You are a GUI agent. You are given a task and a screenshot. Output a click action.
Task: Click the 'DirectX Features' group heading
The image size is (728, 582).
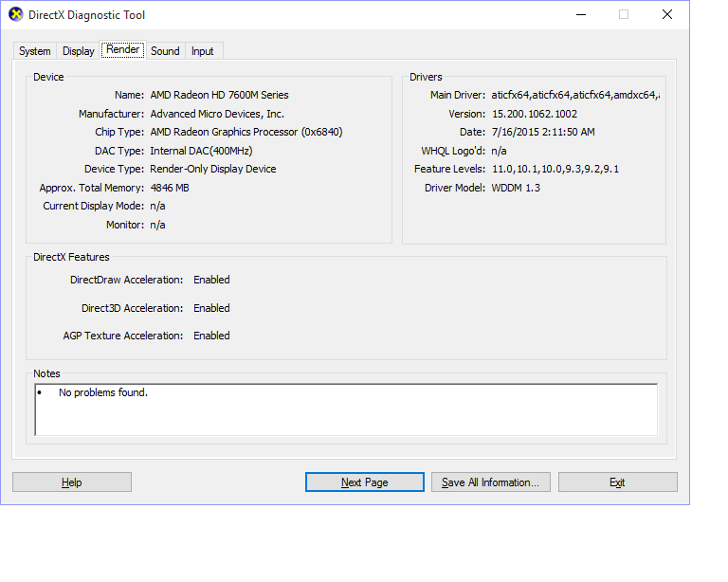71,257
